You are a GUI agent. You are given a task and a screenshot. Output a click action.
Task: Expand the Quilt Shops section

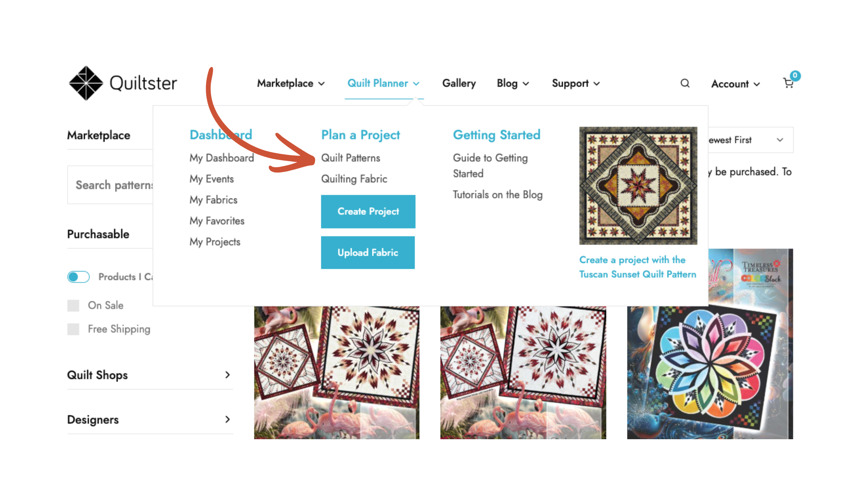150,375
